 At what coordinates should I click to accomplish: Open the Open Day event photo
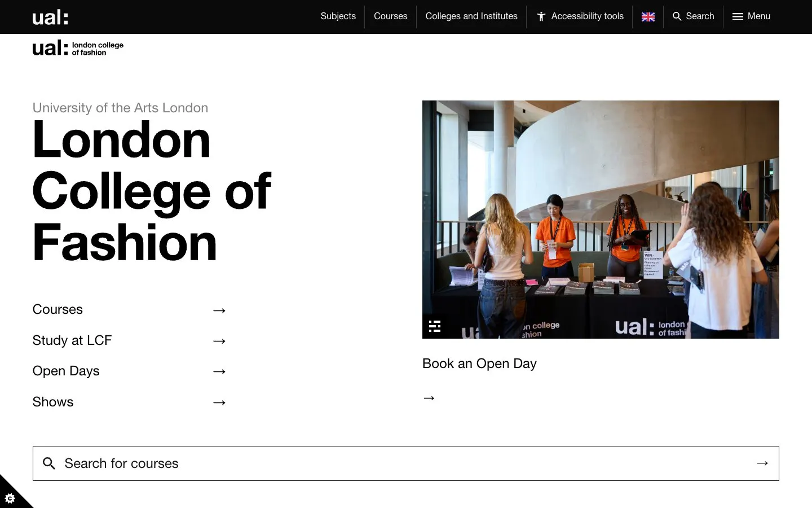pyautogui.click(x=601, y=220)
